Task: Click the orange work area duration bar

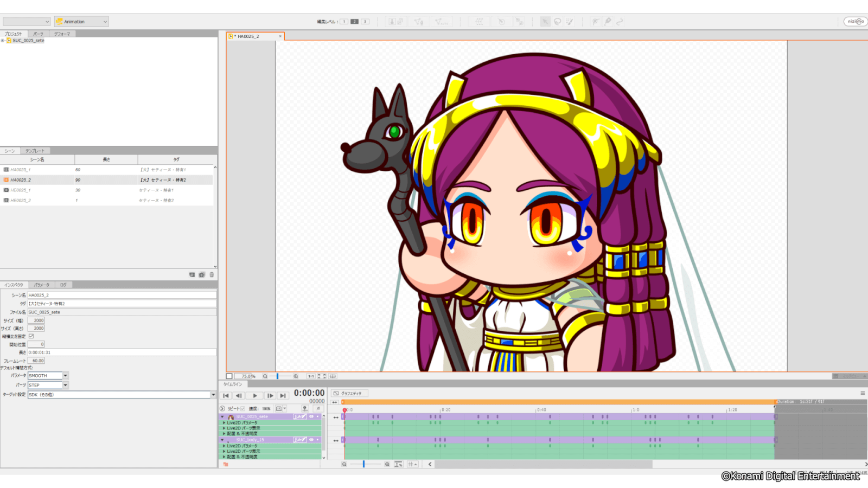Action: pos(559,402)
